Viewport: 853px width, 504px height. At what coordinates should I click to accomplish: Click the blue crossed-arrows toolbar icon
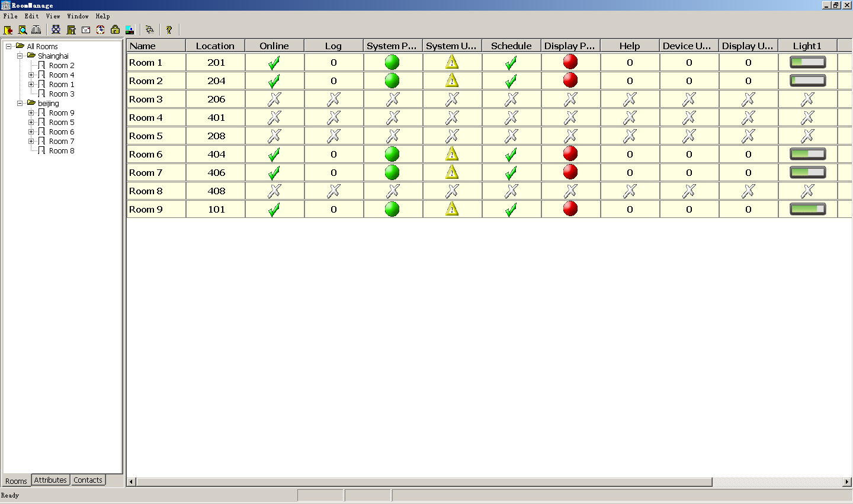click(x=56, y=30)
